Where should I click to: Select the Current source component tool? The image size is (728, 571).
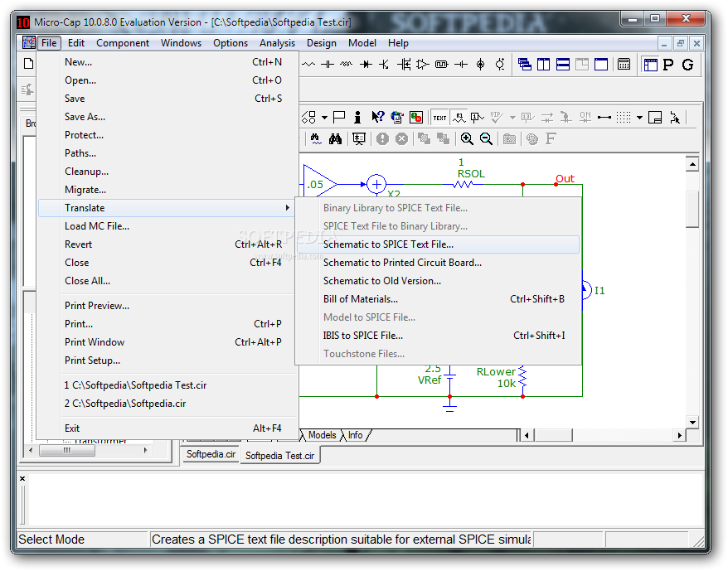[x=481, y=65]
